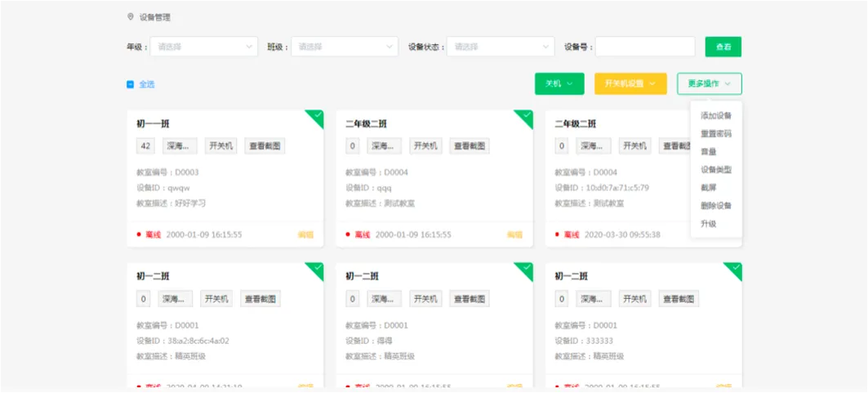
Task: Select 升级 in the more-actions menu
Action: point(709,224)
